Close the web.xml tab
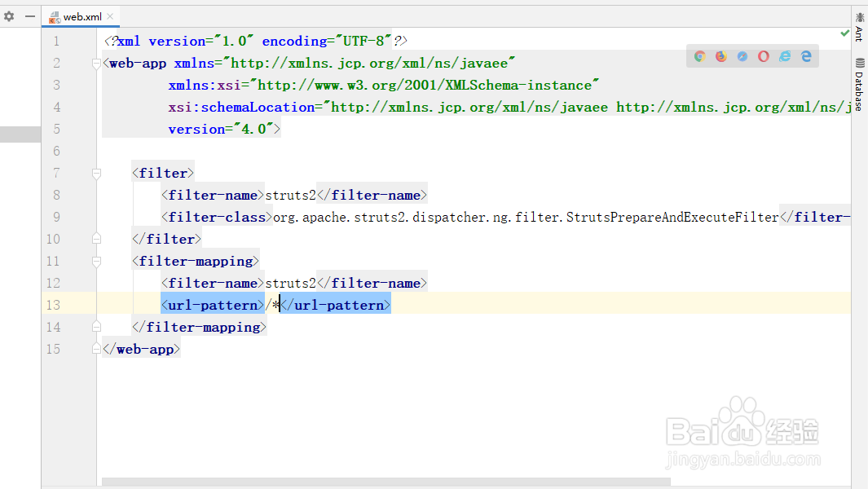This screenshot has height=489, width=868. pos(110,16)
